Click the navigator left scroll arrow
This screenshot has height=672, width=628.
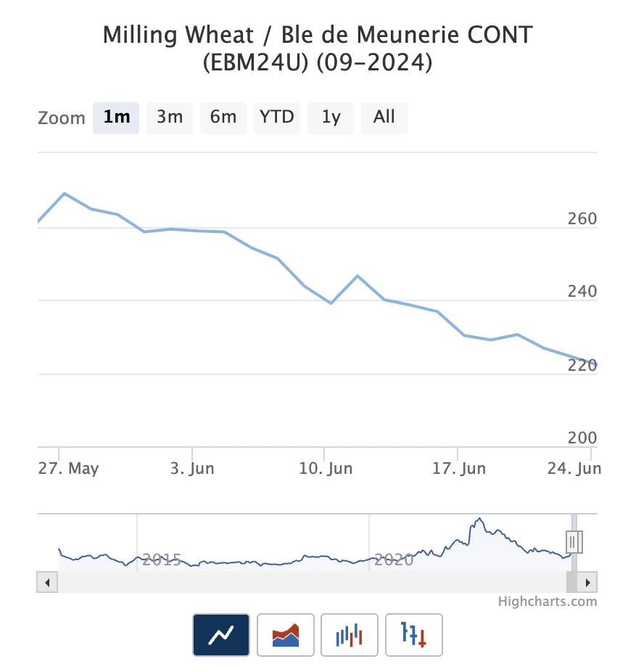click(x=47, y=582)
